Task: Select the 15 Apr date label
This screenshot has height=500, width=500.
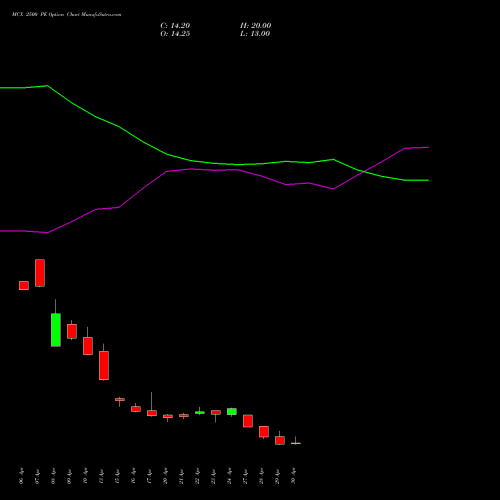Action: pyautogui.click(x=117, y=476)
